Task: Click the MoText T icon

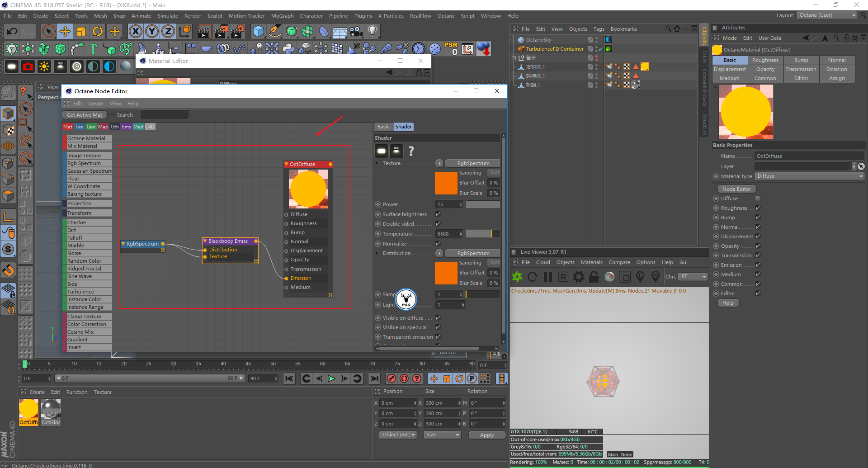Action: [93, 48]
